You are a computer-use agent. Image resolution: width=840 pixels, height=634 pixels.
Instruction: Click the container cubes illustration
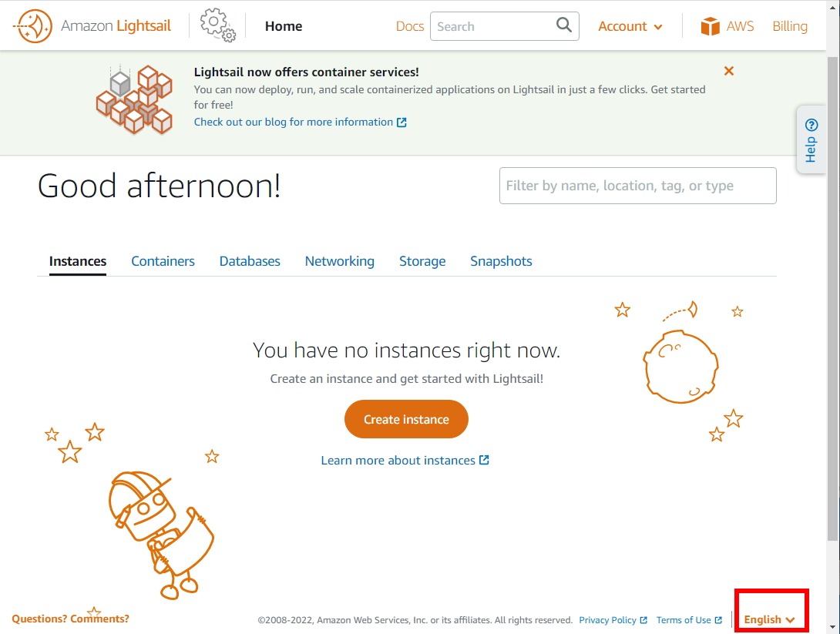click(x=134, y=99)
